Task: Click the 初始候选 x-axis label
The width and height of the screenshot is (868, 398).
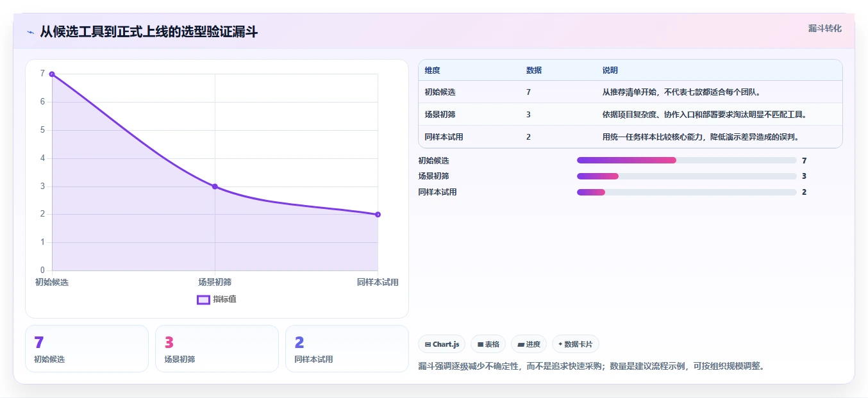Action: [52, 282]
